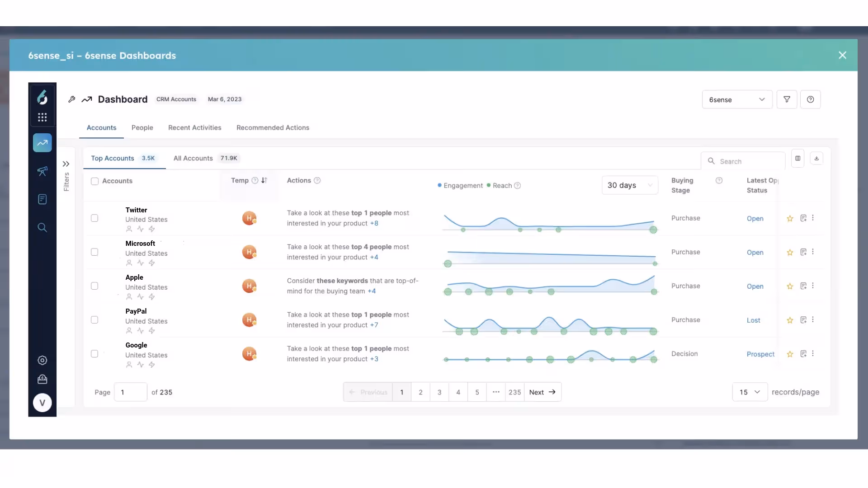Viewport: 868px width, 488px height.
Task: Select all accounts checkbox in header
Action: [x=94, y=181]
